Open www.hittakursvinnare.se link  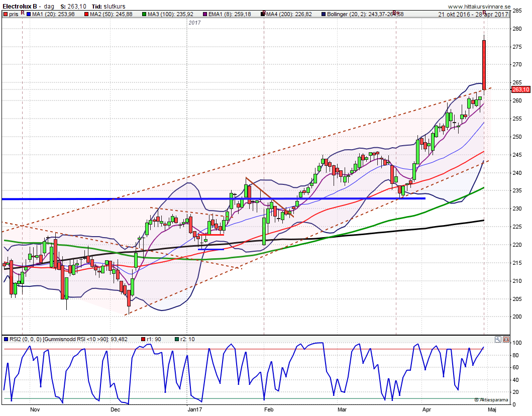coord(479,7)
